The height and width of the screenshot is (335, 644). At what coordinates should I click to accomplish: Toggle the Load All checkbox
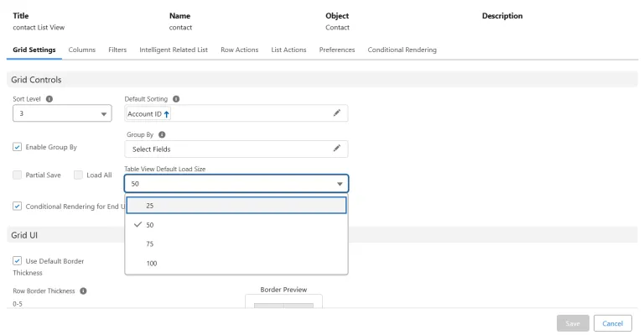pyautogui.click(x=78, y=175)
